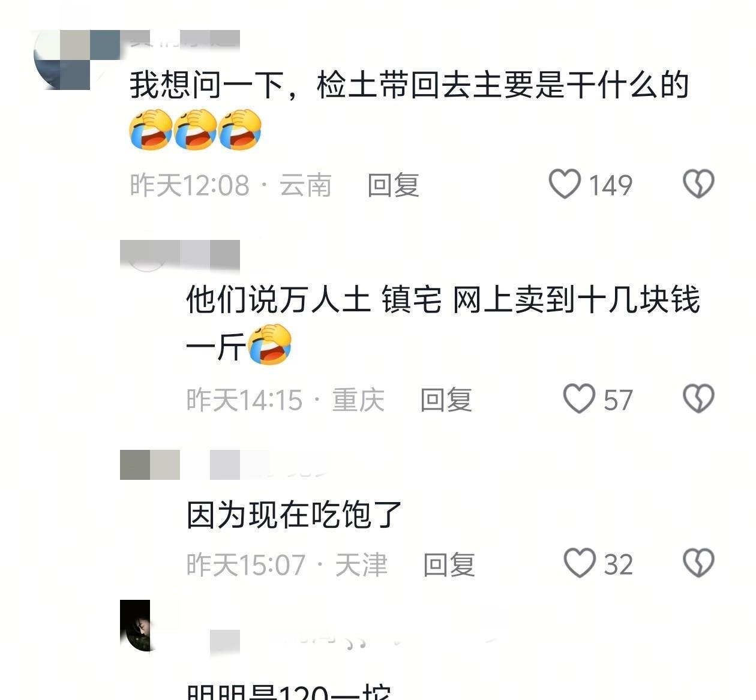Reply to the 昨天12:08 云南 comment
Viewport: 756px width, 700px height.
(x=393, y=185)
